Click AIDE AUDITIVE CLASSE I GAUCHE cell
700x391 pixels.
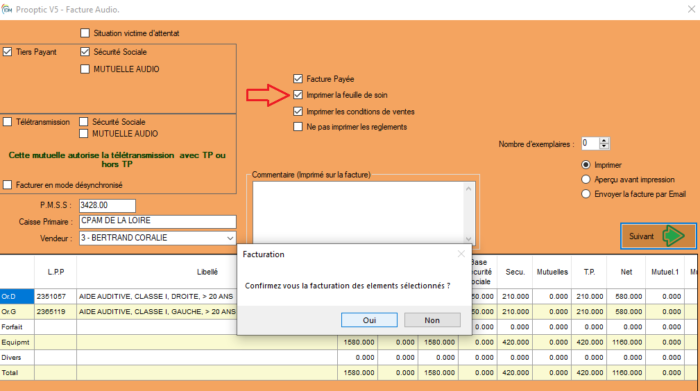157,312
